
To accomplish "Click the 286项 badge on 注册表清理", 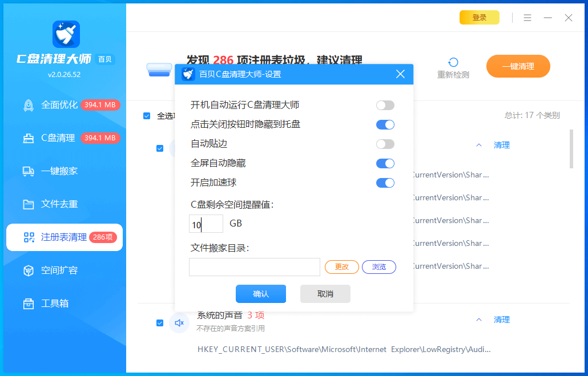I will point(103,237).
